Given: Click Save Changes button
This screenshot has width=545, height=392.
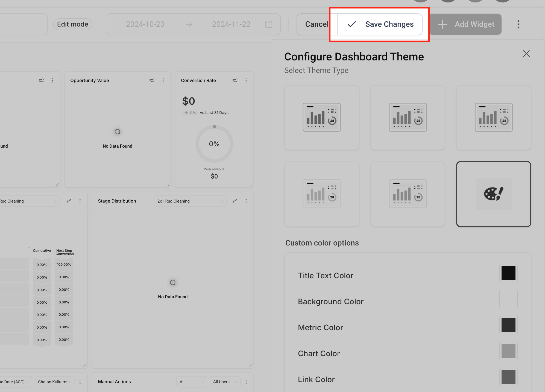Looking at the screenshot, I should (380, 24).
